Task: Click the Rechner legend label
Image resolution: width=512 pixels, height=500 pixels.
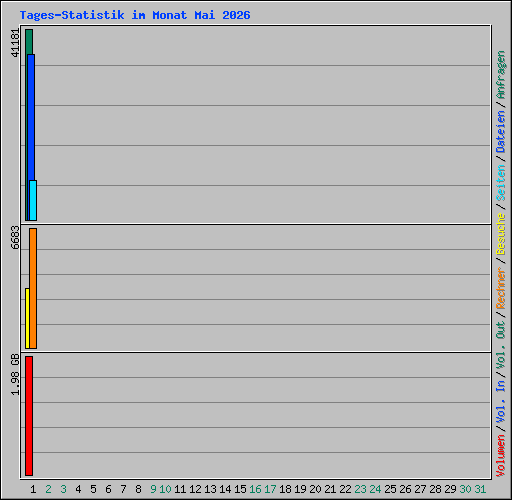Action: click(x=501, y=288)
